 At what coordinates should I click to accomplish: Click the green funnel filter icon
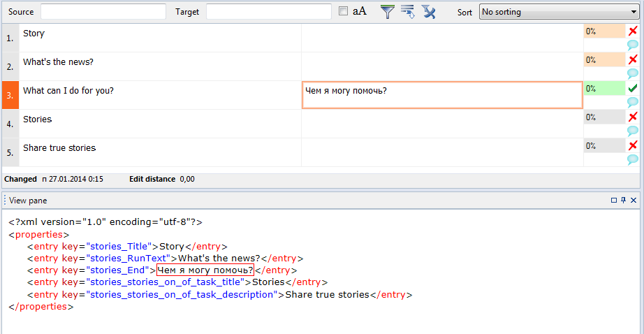(x=388, y=11)
